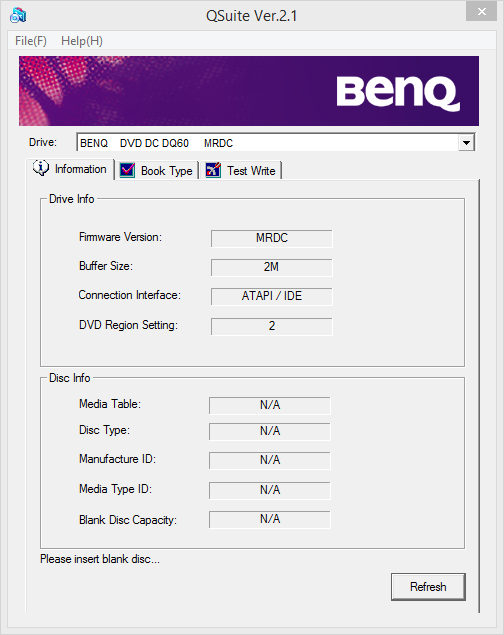Close the QSuite window
504x635 pixels.
pyautogui.click(x=481, y=11)
